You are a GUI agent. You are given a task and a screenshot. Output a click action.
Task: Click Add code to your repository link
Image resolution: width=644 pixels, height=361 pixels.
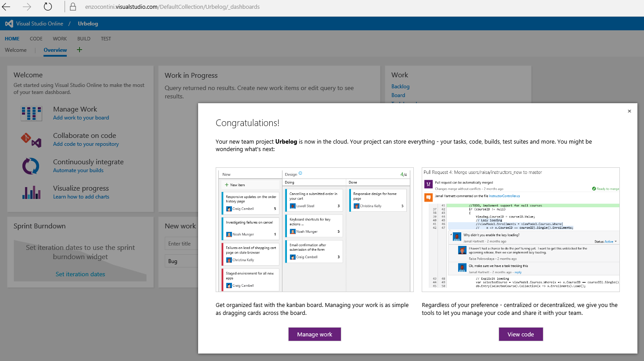pyautogui.click(x=86, y=144)
